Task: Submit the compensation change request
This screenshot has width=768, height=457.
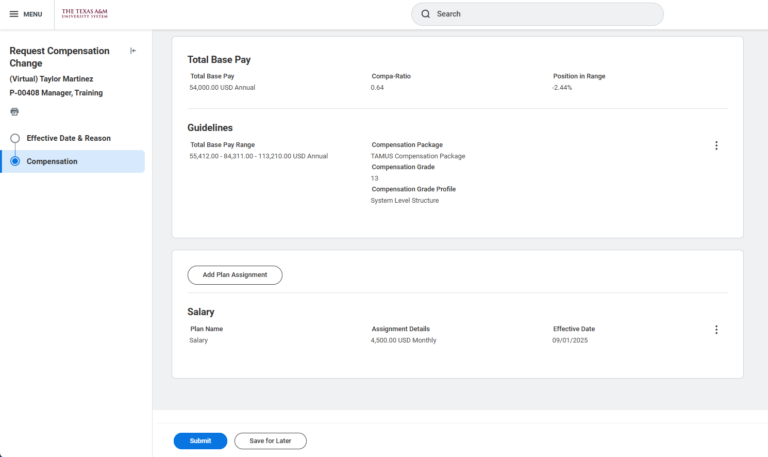Action: pyautogui.click(x=200, y=441)
